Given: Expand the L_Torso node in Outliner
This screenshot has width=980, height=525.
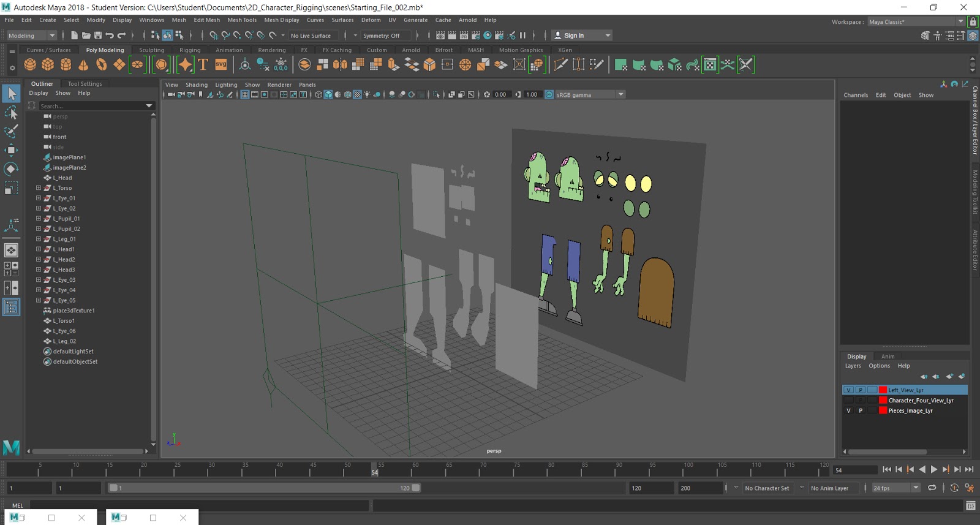Looking at the screenshot, I should pos(39,188).
